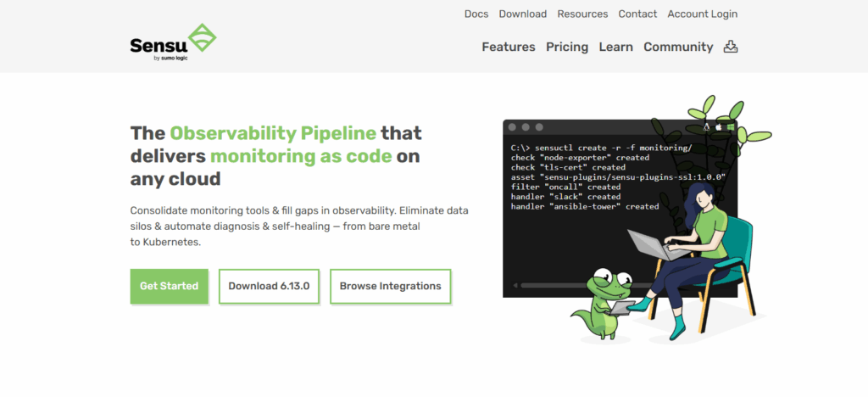The width and height of the screenshot is (868, 397).
Task: Open the Contact page
Action: point(637,14)
